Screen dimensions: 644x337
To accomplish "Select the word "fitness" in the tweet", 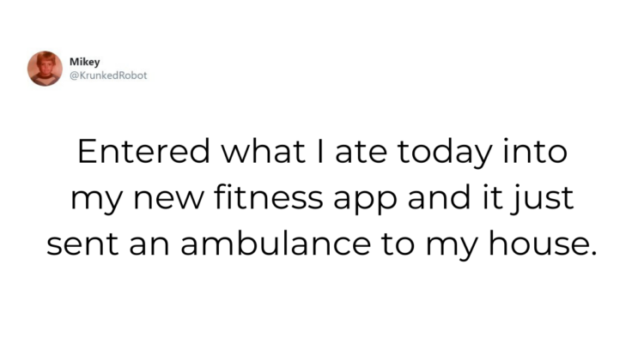I will coord(269,197).
